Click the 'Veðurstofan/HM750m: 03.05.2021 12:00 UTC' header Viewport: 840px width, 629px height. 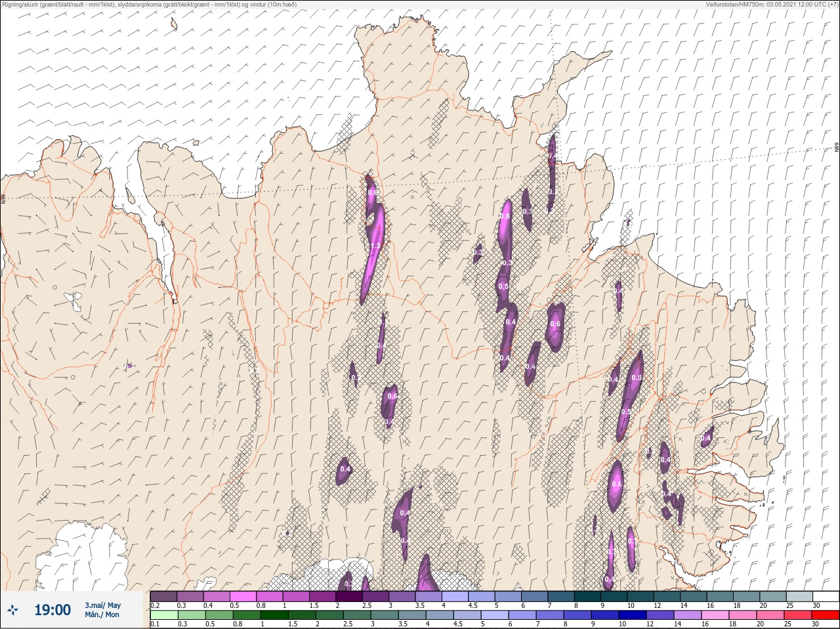[774, 5]
